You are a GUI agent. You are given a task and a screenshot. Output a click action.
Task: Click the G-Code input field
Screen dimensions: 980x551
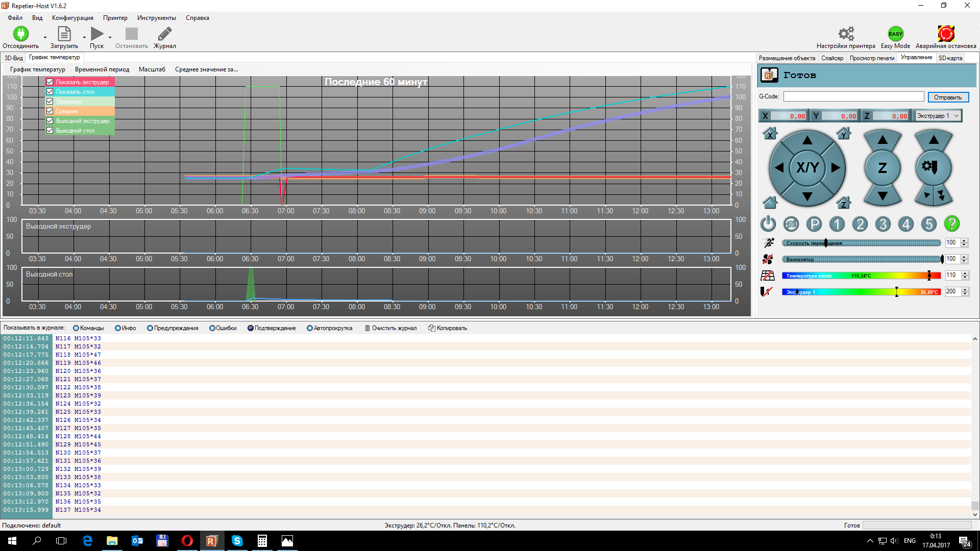pos(853,96)
